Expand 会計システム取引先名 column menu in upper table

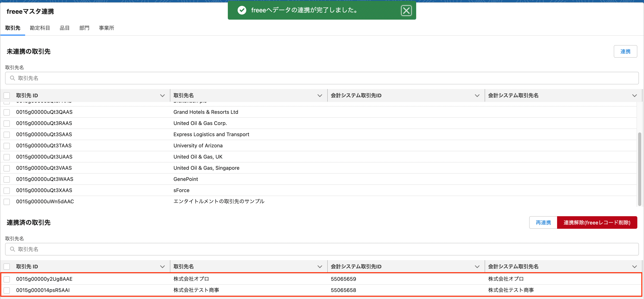634,96
